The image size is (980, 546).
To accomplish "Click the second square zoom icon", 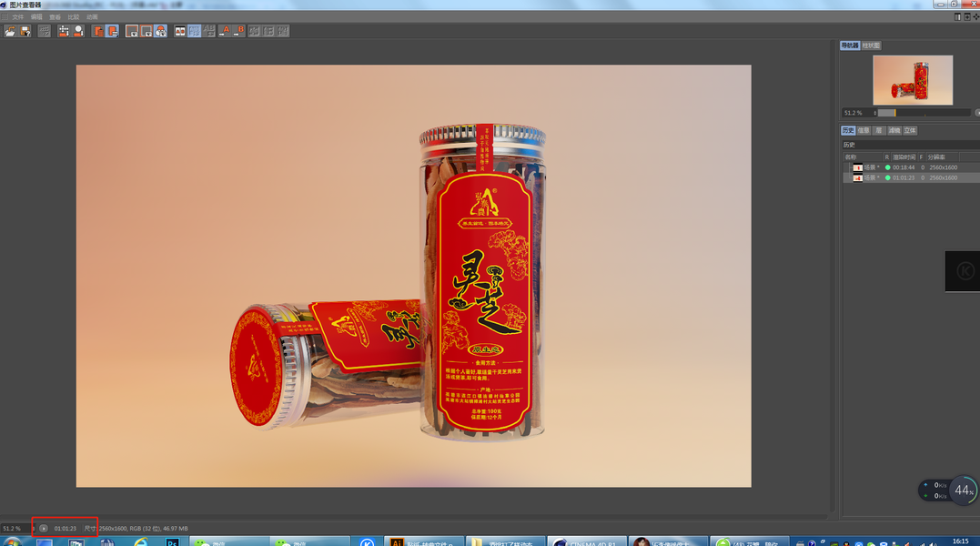I will click(146, 31).
